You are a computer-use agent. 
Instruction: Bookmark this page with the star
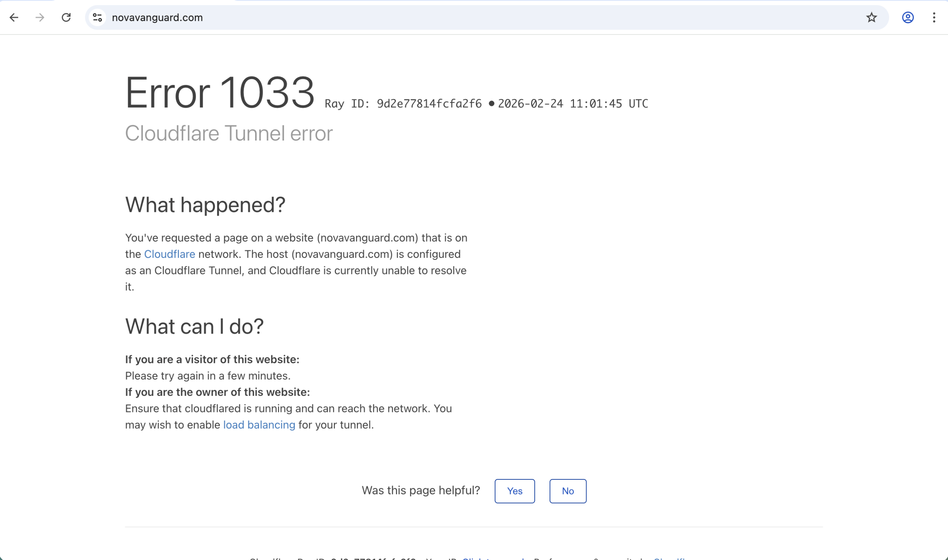click(x=871, y=17)
